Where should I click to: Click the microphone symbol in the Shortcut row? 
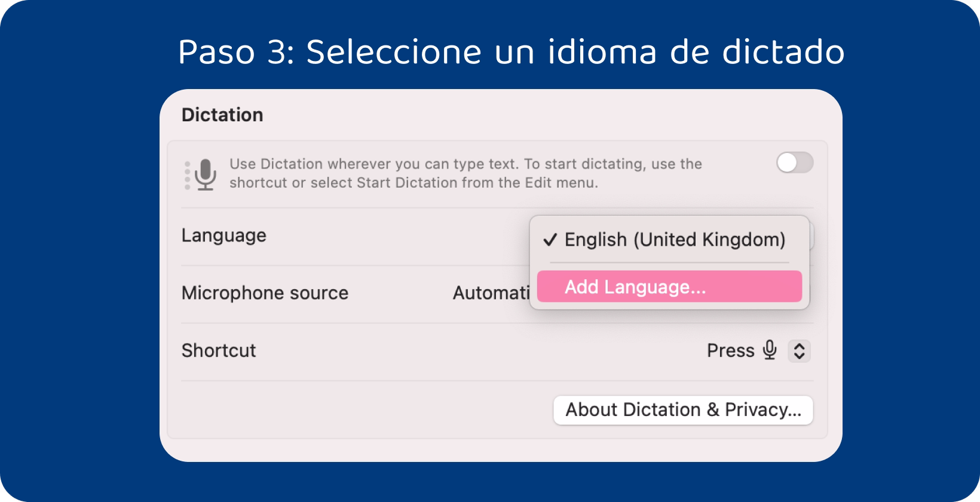click(771, 351)
